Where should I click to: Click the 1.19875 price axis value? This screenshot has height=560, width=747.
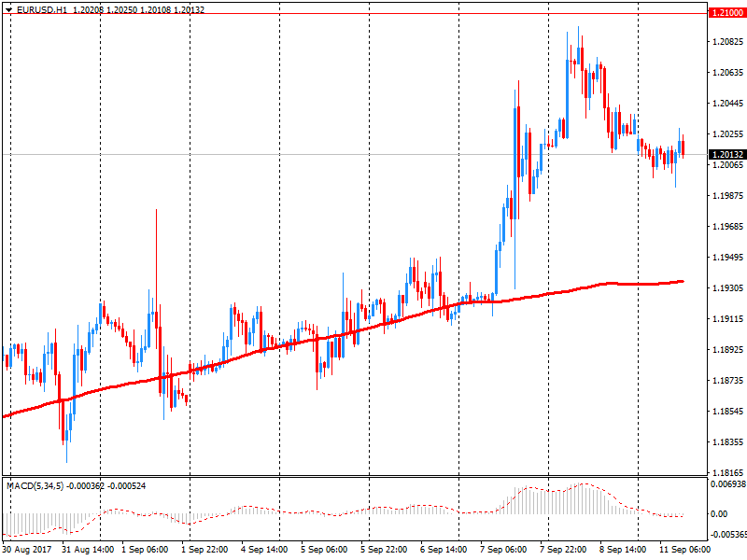[x=727, y=196]
